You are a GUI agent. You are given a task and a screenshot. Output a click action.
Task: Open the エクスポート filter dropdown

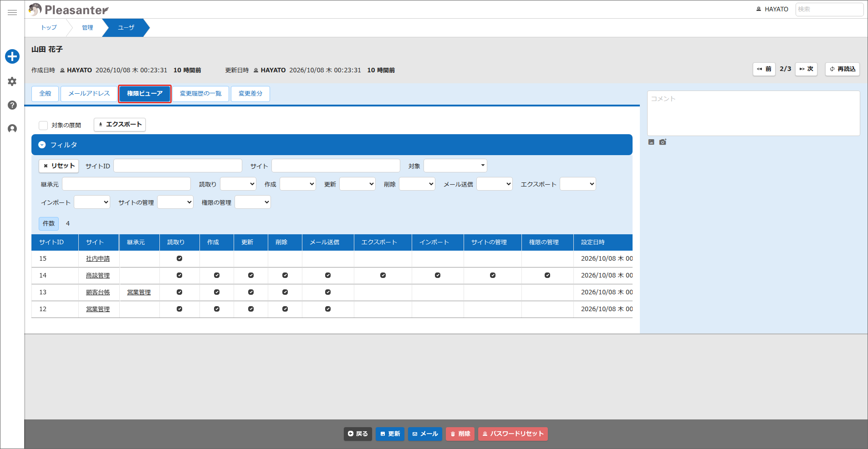pyautogui.click(x=578, y=184)
